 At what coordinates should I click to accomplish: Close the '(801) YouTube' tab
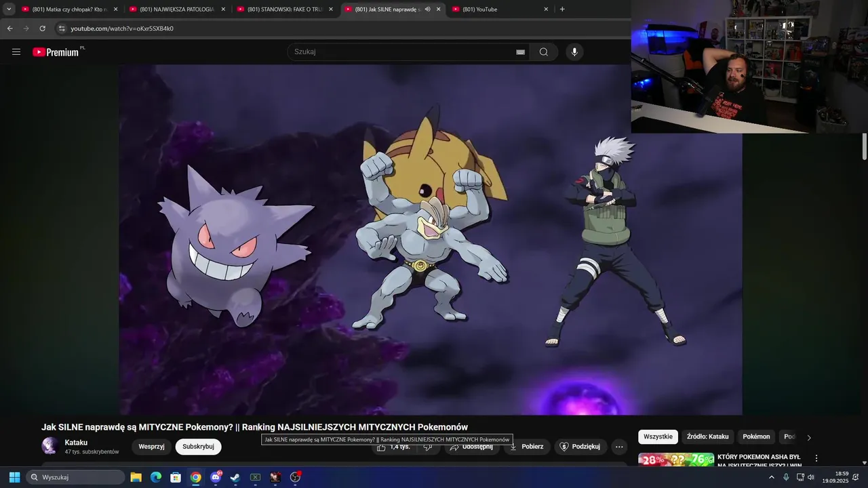pyautogui.click(x=546, y=9)
